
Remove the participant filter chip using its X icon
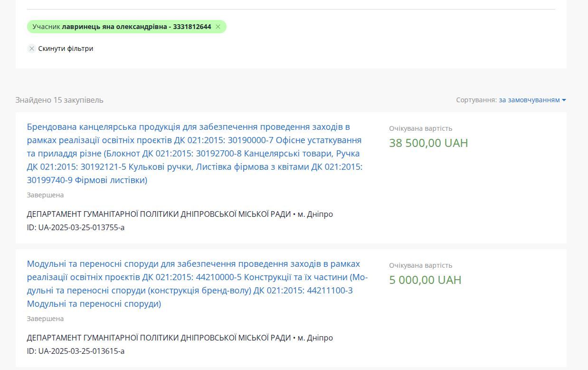click(218, 27)
